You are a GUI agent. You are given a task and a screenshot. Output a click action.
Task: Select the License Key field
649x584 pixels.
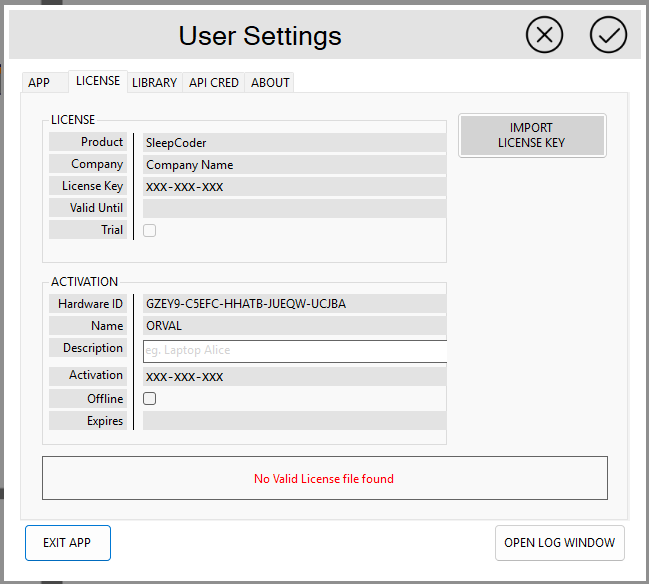pos(294,187)
